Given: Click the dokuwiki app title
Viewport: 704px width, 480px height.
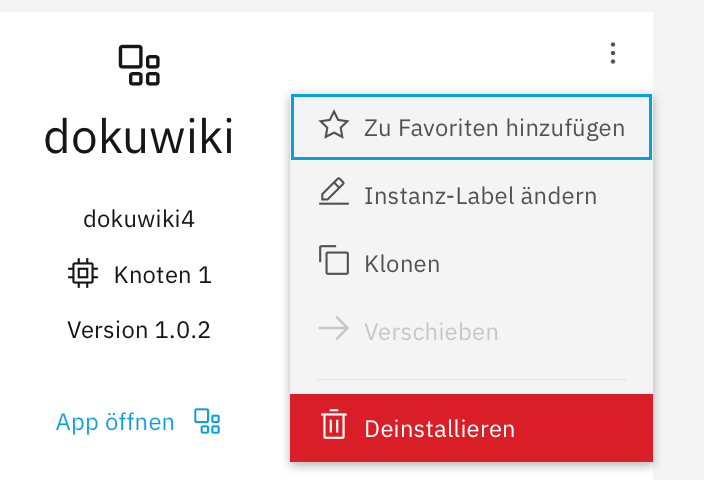Looking at the screenshot, I should pos(139,136).
